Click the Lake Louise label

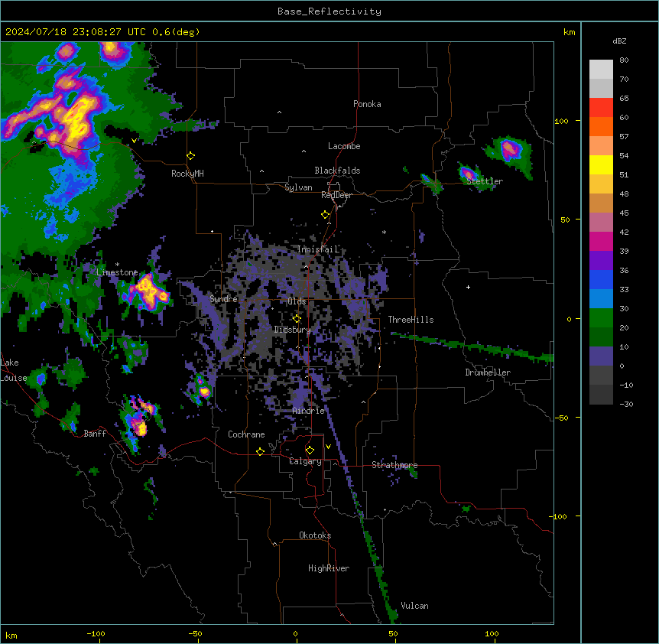pyautogui.click(x=14, y=370)
